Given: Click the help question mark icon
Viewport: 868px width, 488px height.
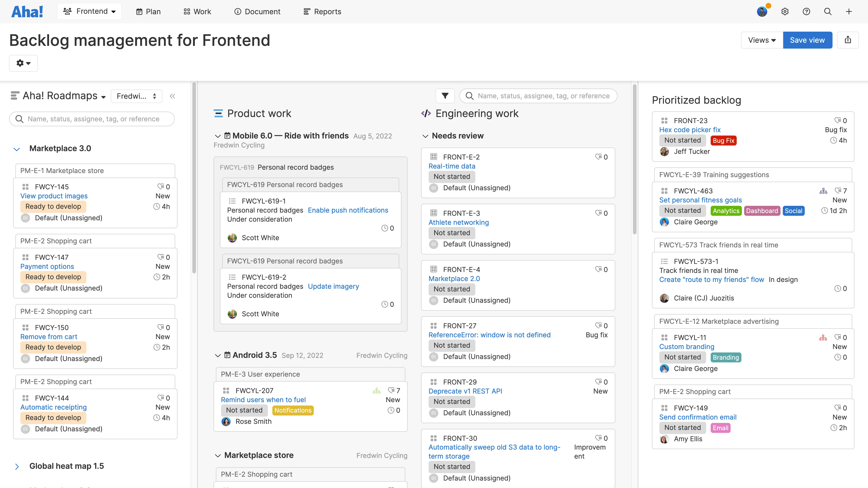Looking at the screenshot, I should (x=807, y=11).
